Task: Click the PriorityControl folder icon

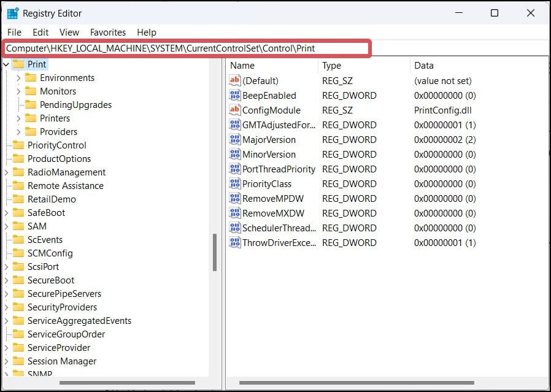Action: coord(18,145)
